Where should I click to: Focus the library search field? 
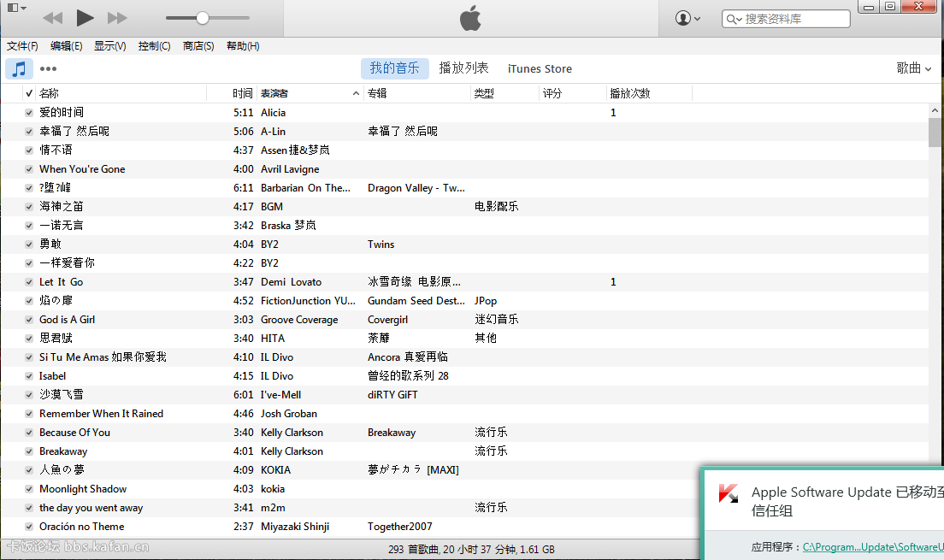pyautogui.click(x=786, y=20)
